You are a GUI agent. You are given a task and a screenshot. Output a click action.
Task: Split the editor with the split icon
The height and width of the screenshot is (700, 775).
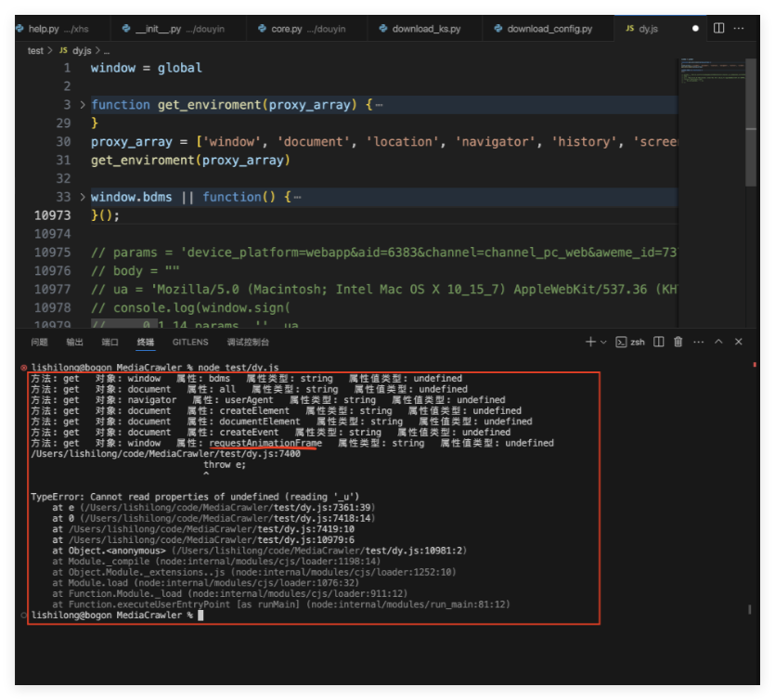coord(718,28)
